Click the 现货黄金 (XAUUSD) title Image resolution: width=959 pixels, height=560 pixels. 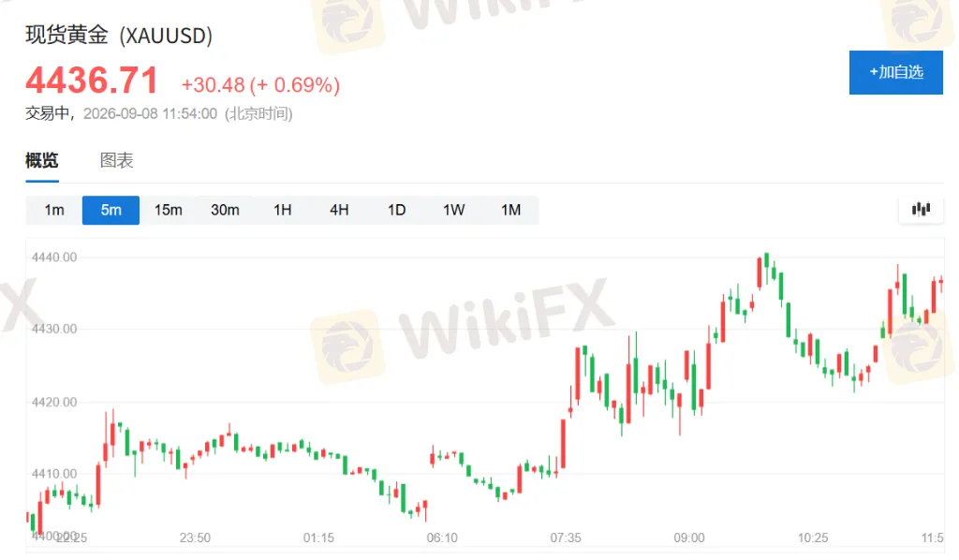[x=119, y=36]
